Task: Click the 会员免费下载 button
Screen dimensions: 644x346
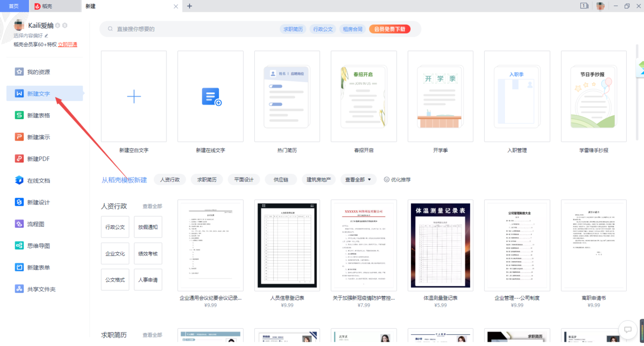Action: tap(390, 28)
